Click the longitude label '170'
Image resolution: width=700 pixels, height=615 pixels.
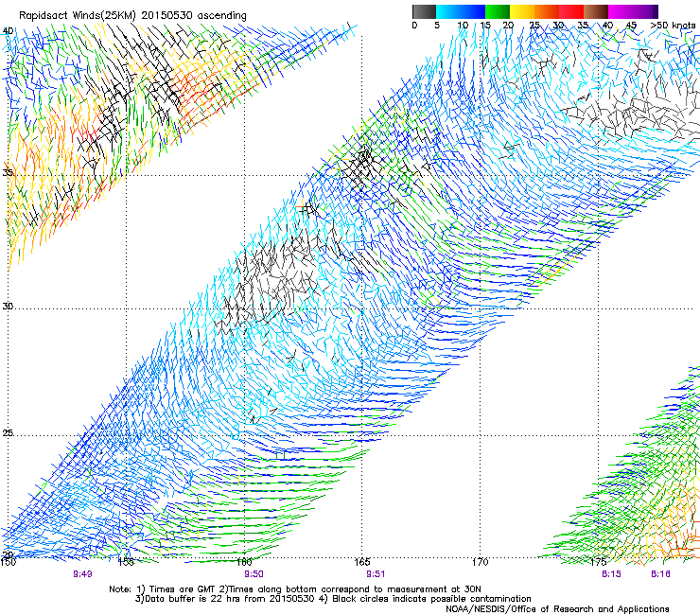(x=481, y=562)
